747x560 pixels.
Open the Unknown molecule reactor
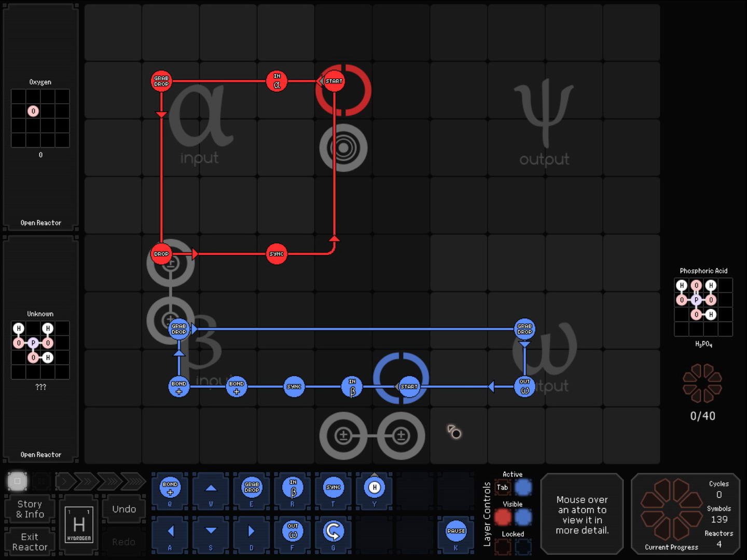(x=40, y=455)
